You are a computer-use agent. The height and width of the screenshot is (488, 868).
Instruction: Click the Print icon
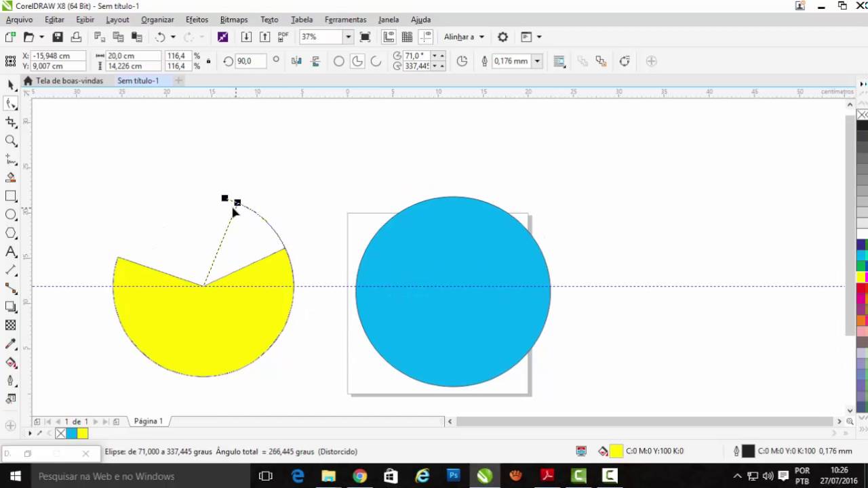click(76, 37)
